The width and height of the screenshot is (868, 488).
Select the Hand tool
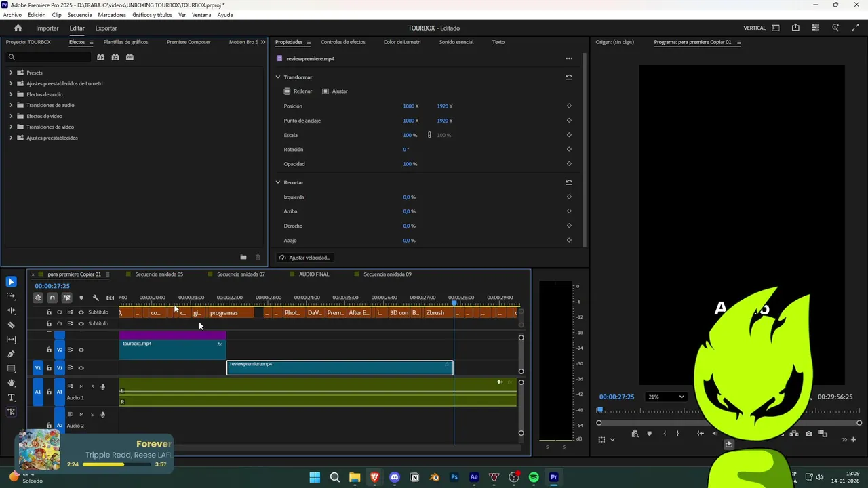coord(12,383)
